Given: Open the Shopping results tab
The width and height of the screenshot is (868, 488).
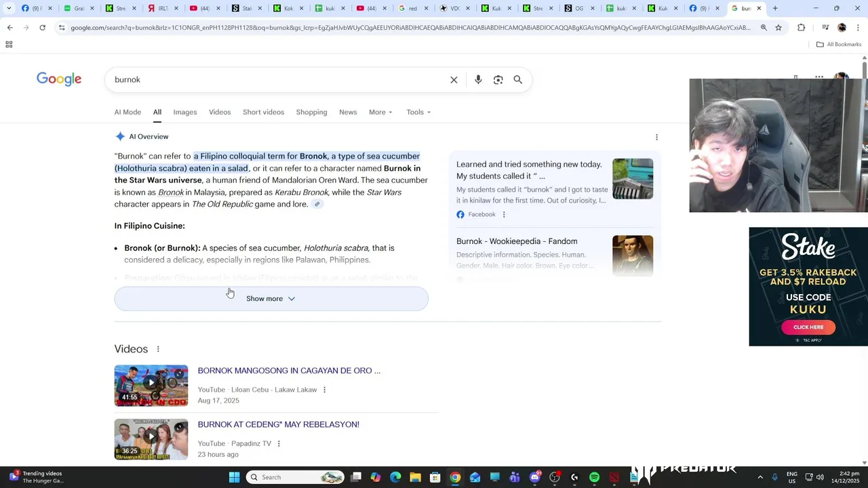Looking at the screenshot, I should tap(311, 112).
